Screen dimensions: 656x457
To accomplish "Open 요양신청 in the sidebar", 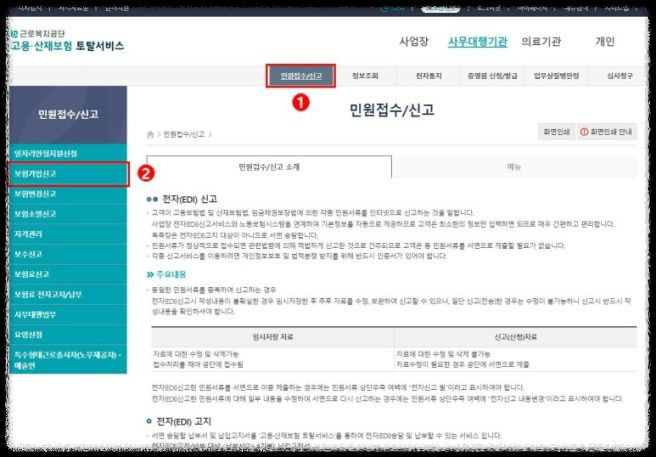I will [x=68, y=334].
